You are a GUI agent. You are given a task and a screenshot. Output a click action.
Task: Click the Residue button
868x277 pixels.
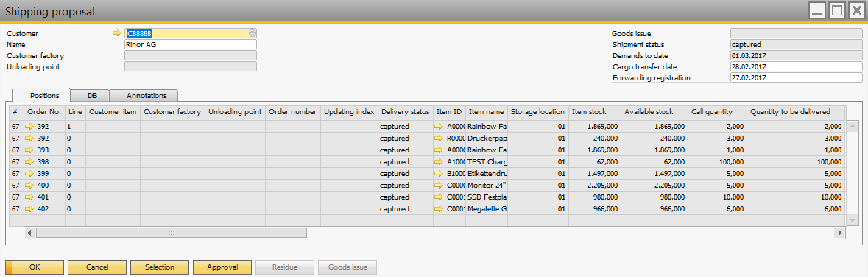[284, 267]
